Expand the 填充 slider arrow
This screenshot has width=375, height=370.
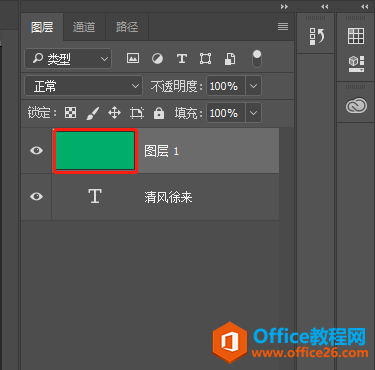(x=253, y=113)
